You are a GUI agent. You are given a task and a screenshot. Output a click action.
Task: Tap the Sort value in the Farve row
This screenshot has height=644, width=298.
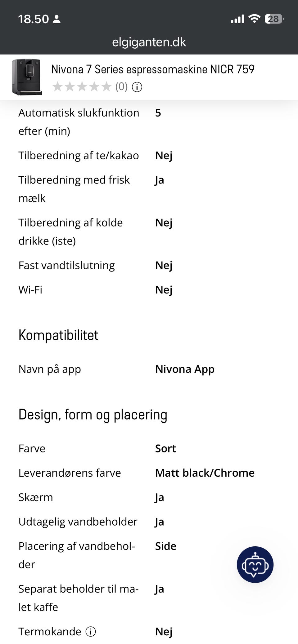[165, 448]
